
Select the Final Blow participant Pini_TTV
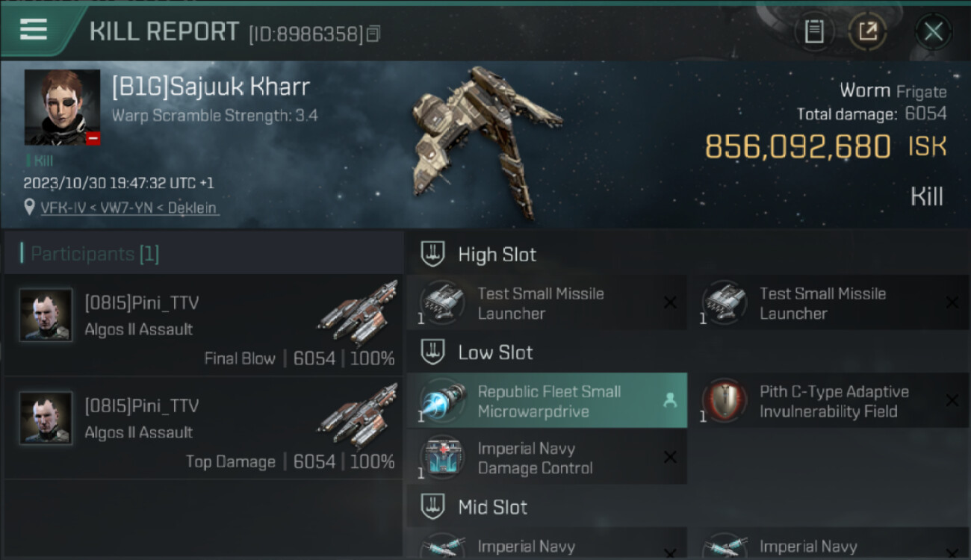203,325
